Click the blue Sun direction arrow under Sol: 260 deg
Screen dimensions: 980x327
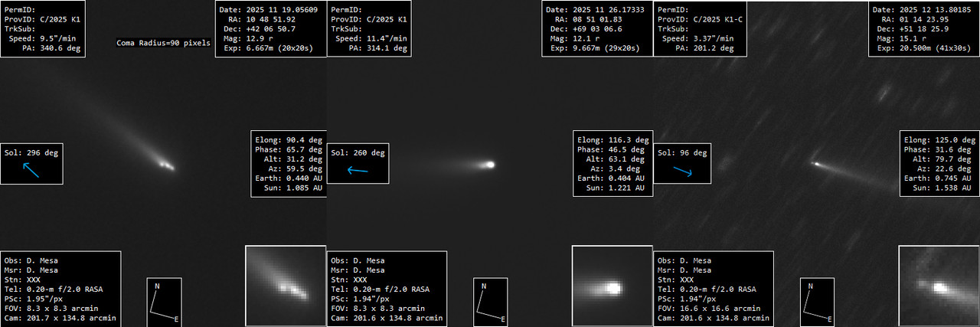point(358,170)
